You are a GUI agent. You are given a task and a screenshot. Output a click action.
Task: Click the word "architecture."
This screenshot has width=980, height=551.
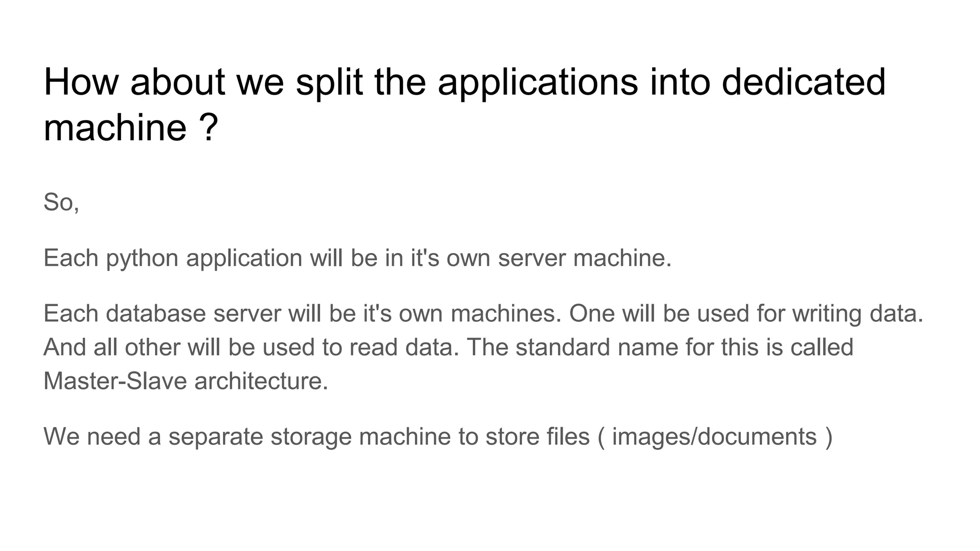click(x=261, y=381)
